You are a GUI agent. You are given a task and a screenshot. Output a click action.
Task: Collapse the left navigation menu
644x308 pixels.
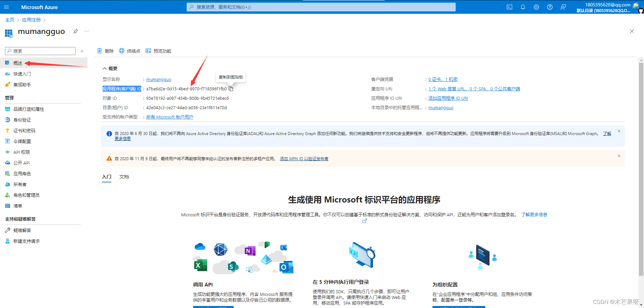(82, 51)
